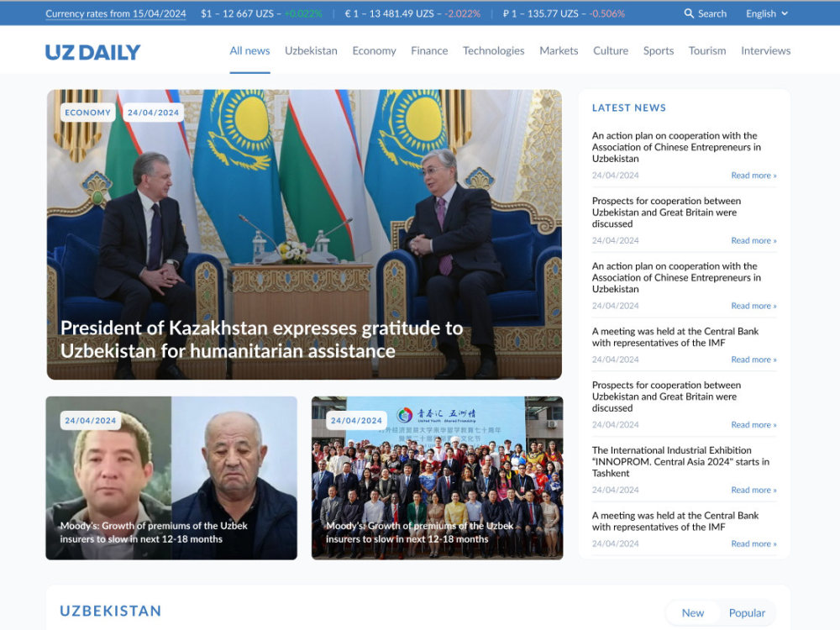Open the Markets navigation item
The image size is (840, 630).
coord(559,51)
